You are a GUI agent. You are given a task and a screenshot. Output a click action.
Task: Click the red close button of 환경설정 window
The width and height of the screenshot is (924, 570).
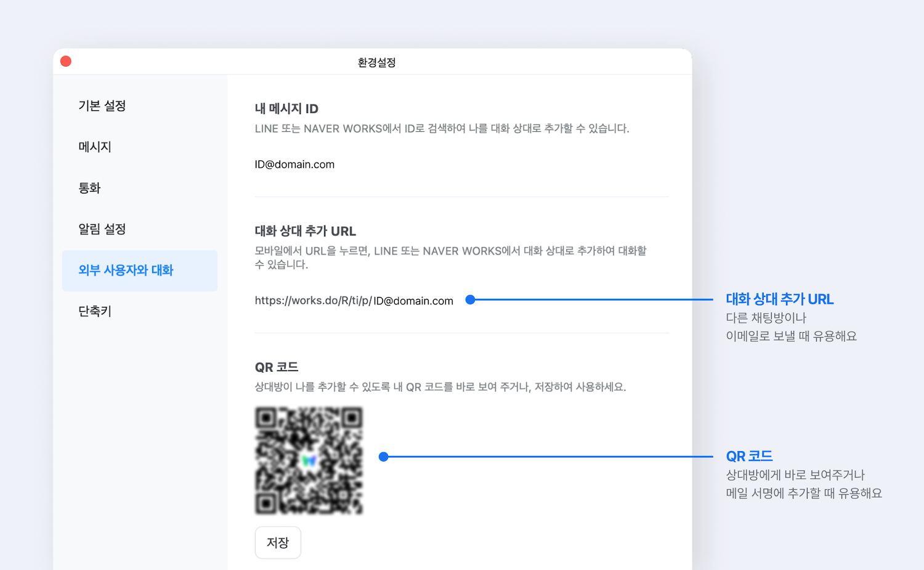point(65,61)
